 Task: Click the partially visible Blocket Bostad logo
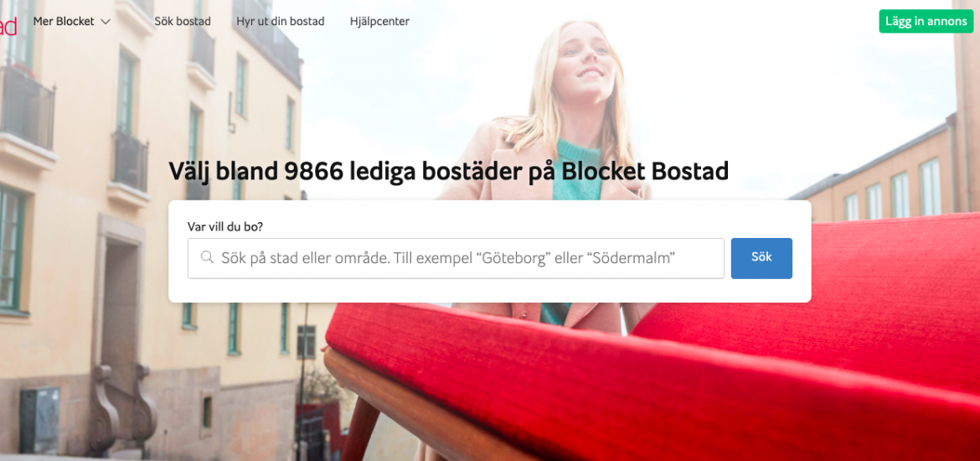[x=8, y=27]
